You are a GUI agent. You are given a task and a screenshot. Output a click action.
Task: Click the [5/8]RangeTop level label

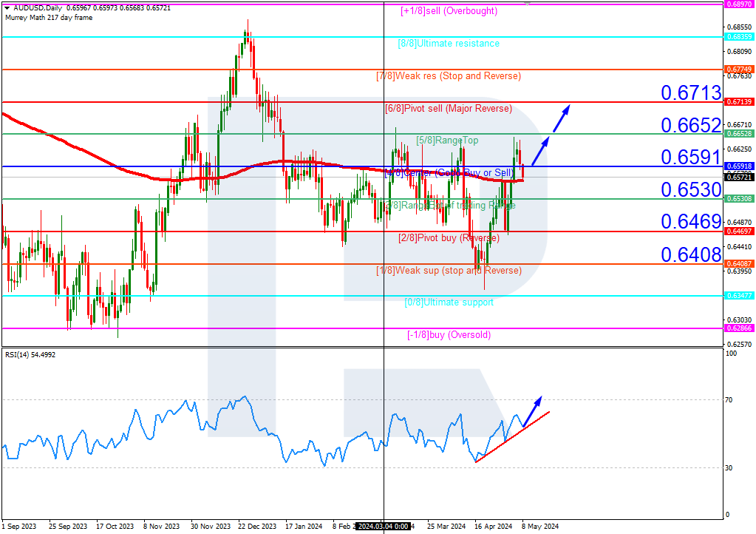[447, 140]
